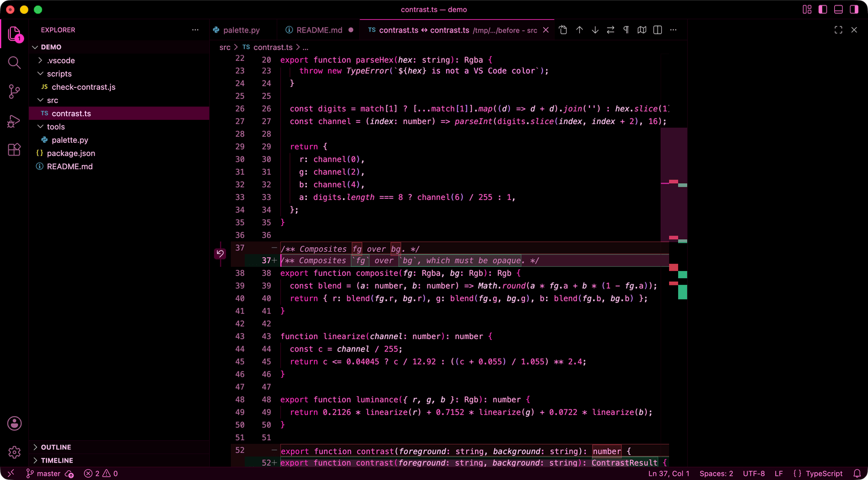Image resolution: width=868 pixels, height=480 pixels.
Task: Expand the .vscode folder
Action: pyautogui.click(x=119, y=60)
